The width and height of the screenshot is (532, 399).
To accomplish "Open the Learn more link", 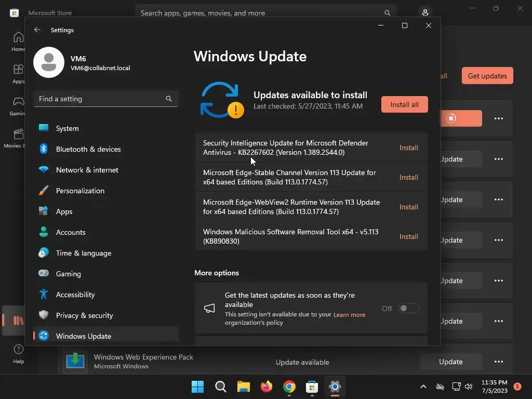I will (x=349, y=315).
